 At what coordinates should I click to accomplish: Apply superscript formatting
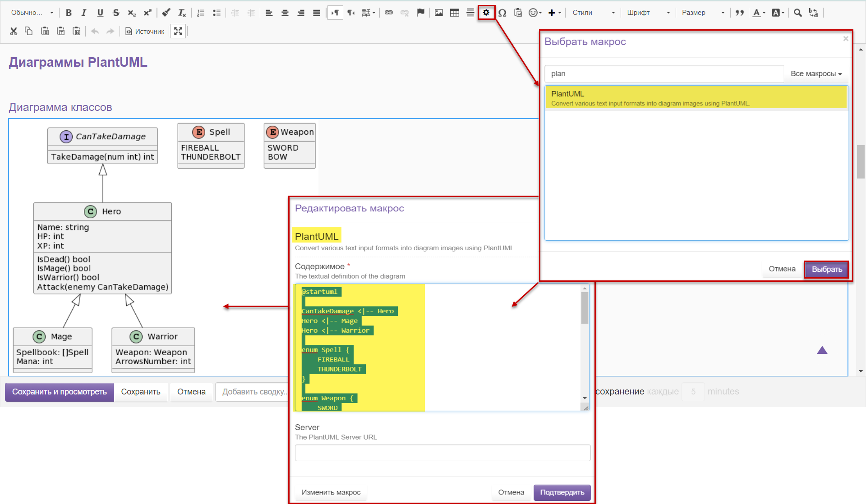[147, 13]
